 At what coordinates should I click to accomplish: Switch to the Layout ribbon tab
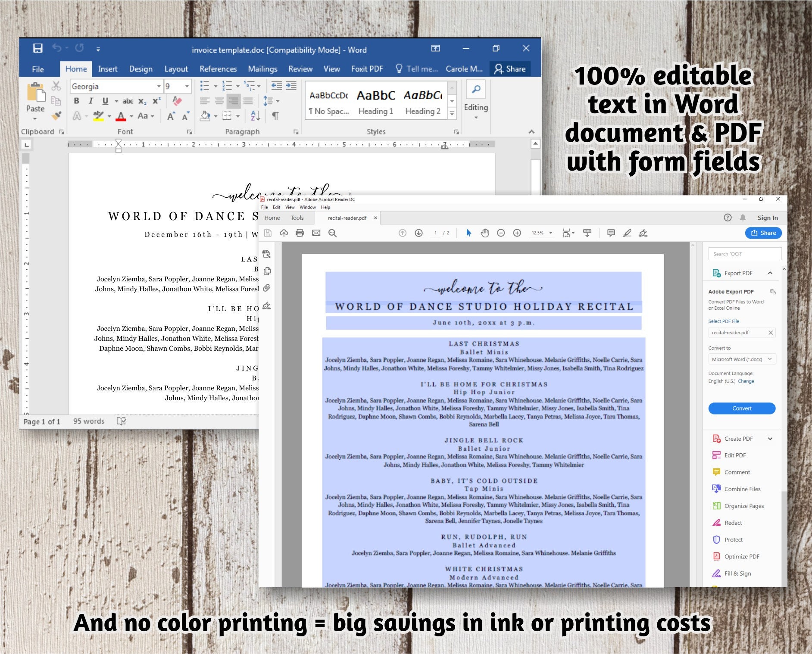coord(176,69)
